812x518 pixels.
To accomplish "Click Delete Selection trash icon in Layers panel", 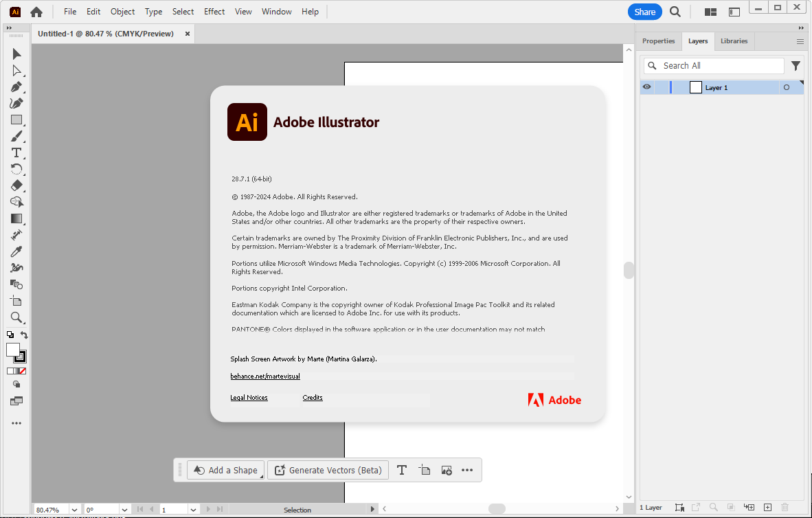I will coord(785,508).
